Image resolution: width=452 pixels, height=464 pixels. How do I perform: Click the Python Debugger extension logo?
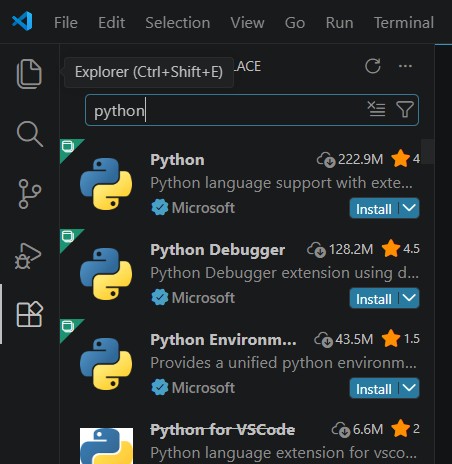tap(106, 274)
